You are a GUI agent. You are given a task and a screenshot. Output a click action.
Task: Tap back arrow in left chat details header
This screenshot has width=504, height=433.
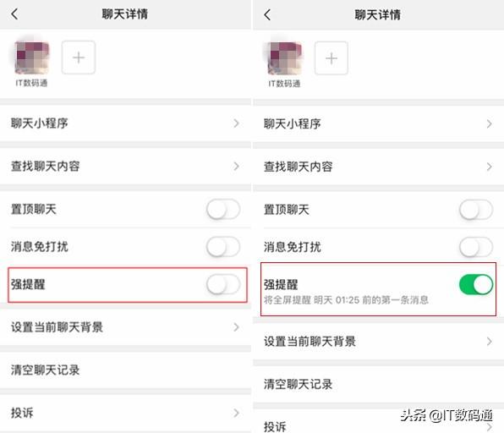point(14,14)
